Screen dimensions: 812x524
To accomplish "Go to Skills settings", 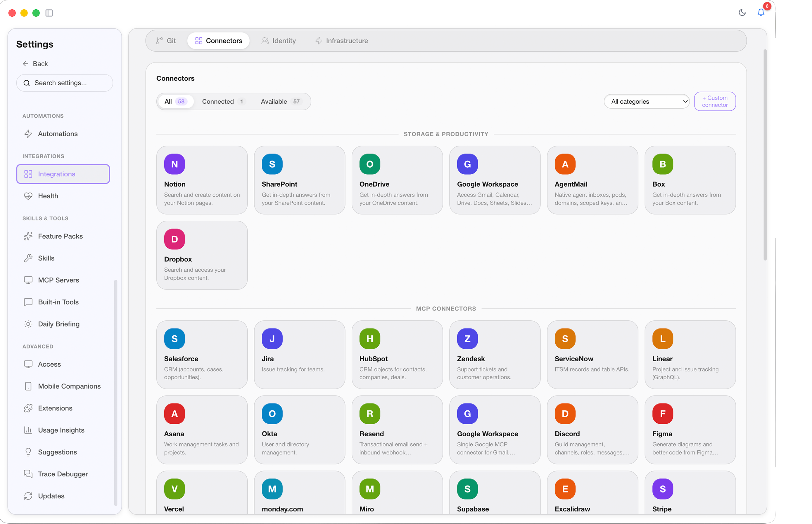I will 63,258.
